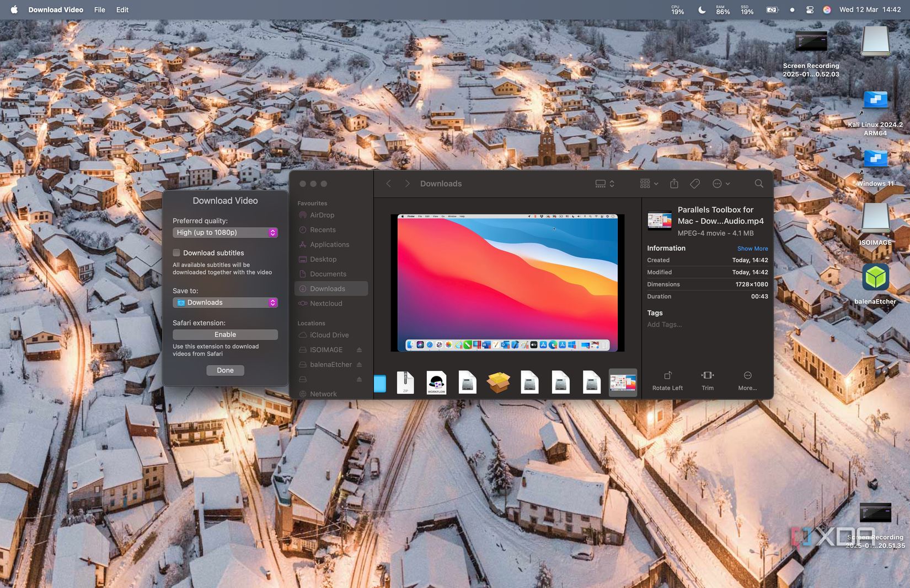Open Control Centre in the menu bar

810,10
